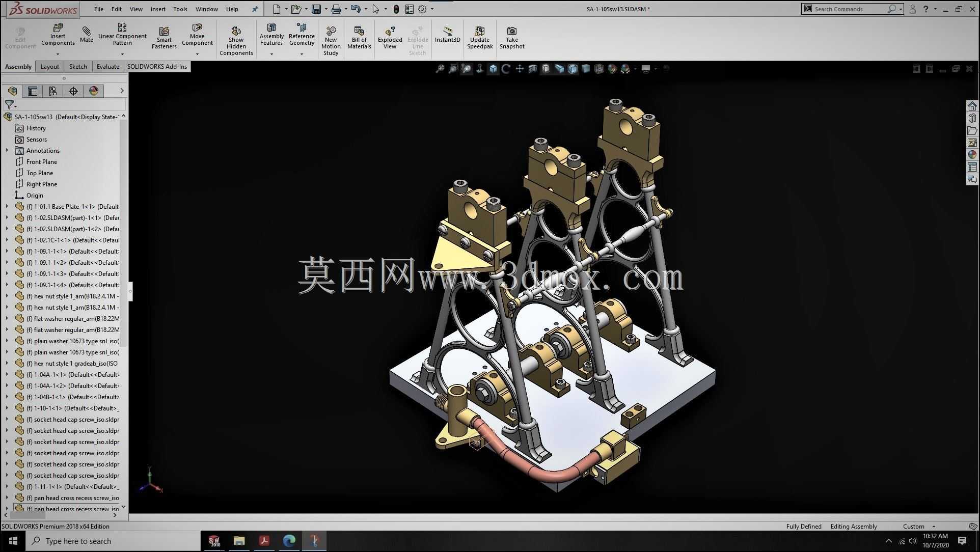Viewport: 980px width, 552px height.
Task: Open the Tools menu
Action: 180,9
